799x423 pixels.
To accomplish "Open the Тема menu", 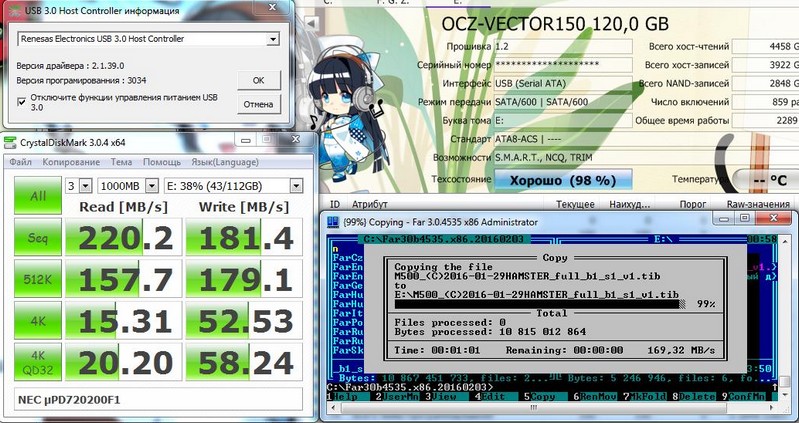I will pyautogui.click(x=121, y=162).
